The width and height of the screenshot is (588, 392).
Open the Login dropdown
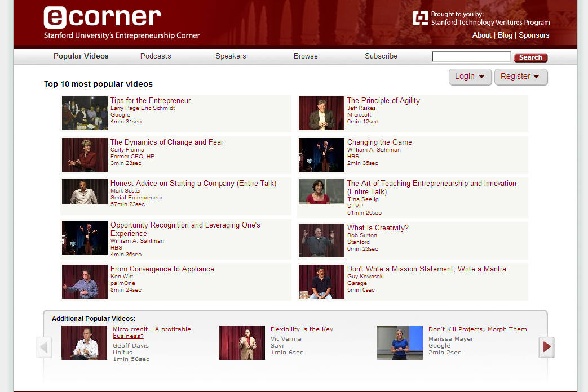(470, 77)
